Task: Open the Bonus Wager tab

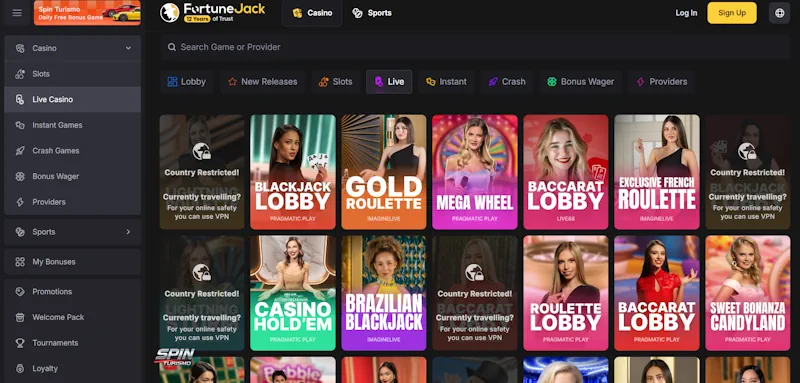Action: [x=581, y=82]
